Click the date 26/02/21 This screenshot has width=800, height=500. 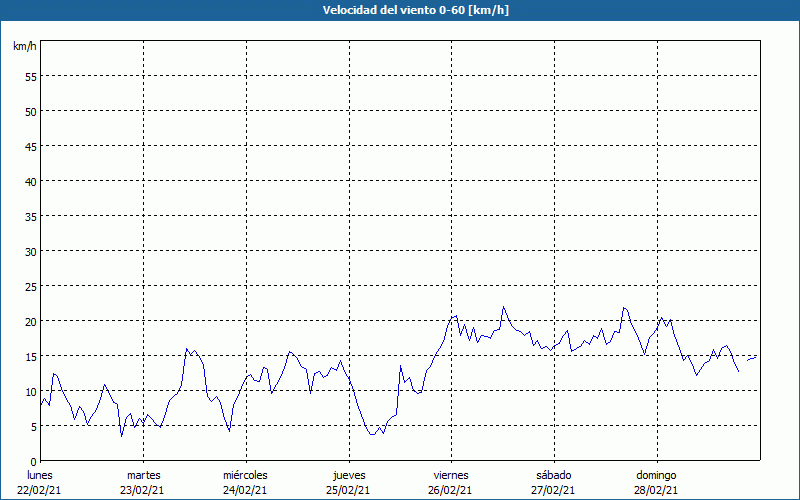(451, 490)
